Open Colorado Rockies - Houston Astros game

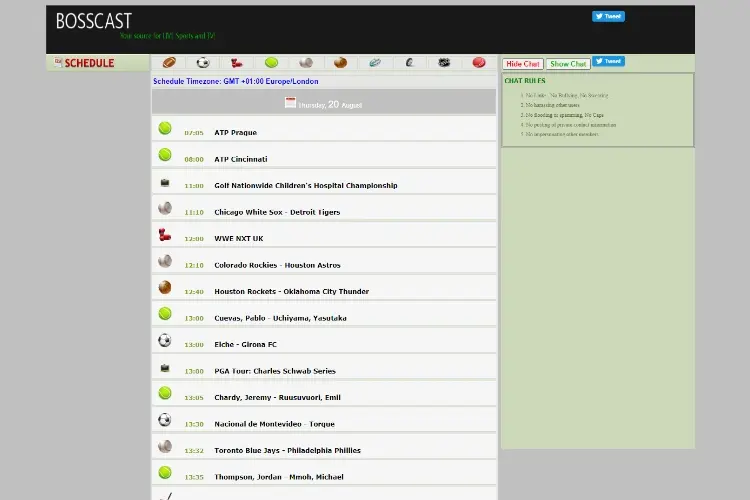277,265
